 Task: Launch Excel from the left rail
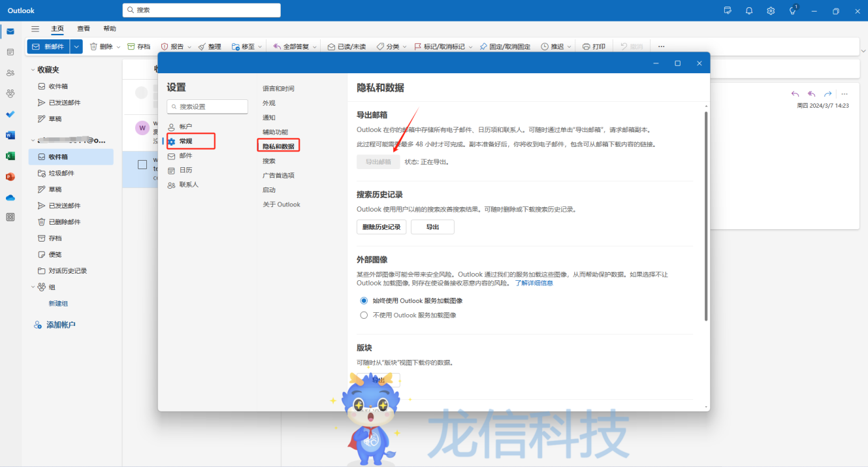10,156
